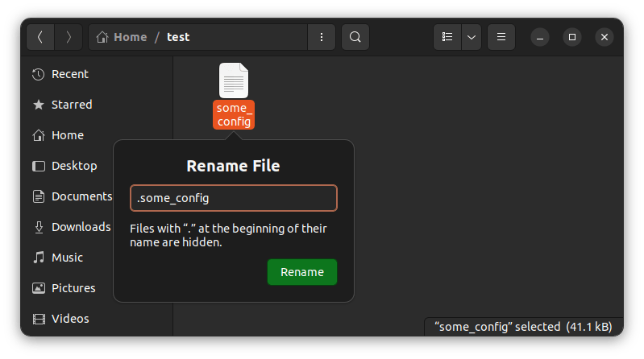Open the search magnifier icon

click(355, 37)
